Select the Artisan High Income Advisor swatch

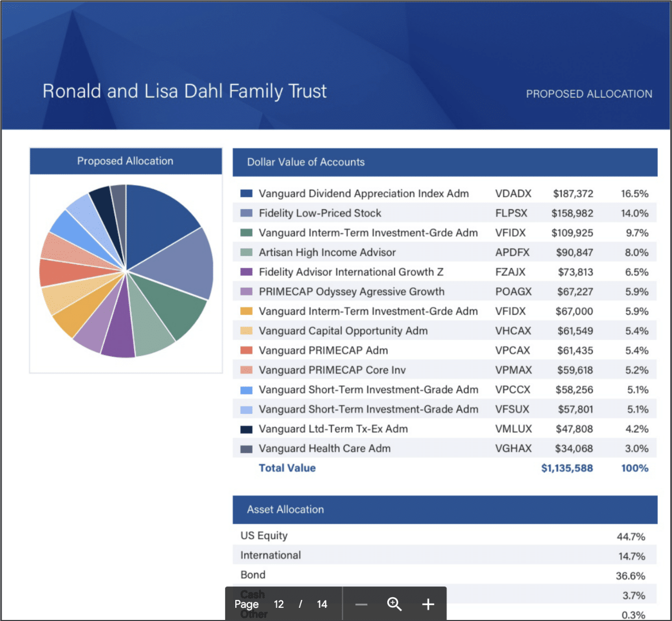pos(246,253)
